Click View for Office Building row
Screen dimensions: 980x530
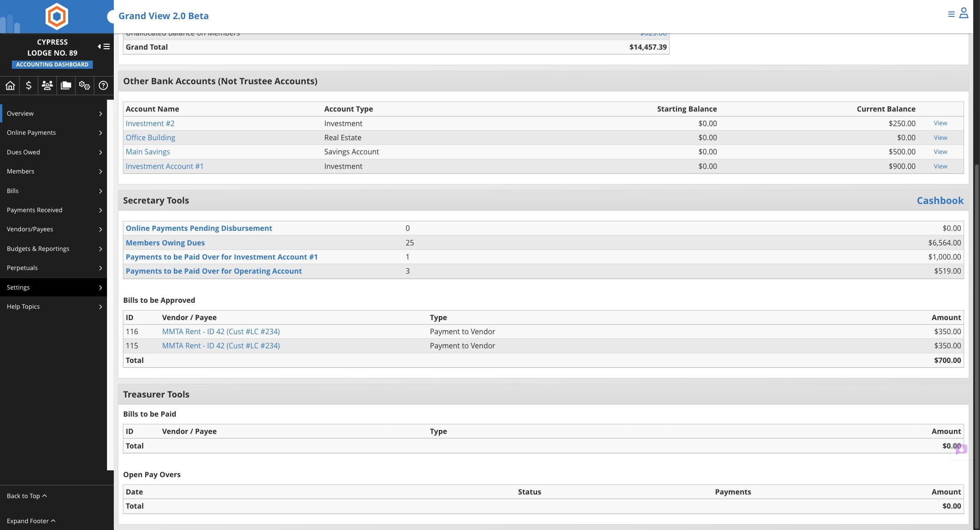[x=940, y=138]
